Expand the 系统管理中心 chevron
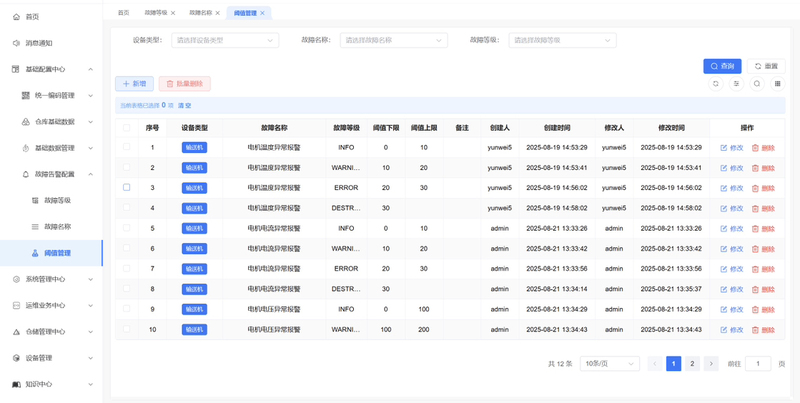Image resolution: width=800 pixels, height=403 pixels. coord(90,279)
